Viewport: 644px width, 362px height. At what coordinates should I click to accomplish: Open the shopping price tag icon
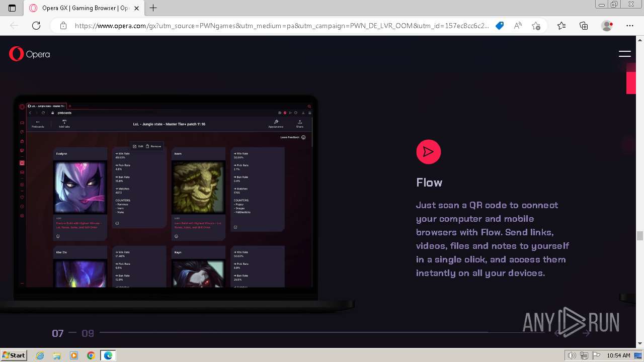(x=500, y=26)
